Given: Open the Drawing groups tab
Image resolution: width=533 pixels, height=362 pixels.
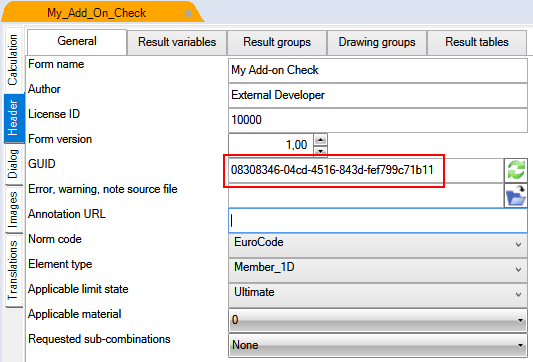Looking at the screenshot, I should [377, 42].
